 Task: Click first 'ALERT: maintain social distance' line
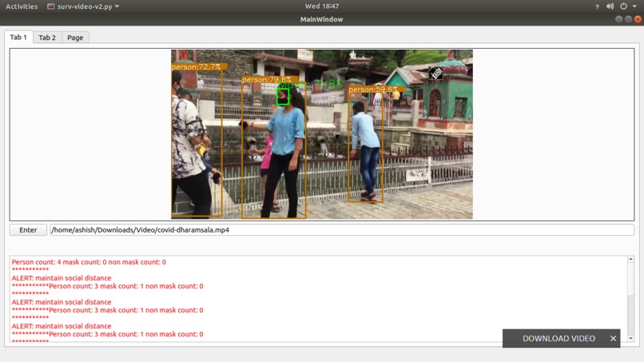tap(62, 278)
